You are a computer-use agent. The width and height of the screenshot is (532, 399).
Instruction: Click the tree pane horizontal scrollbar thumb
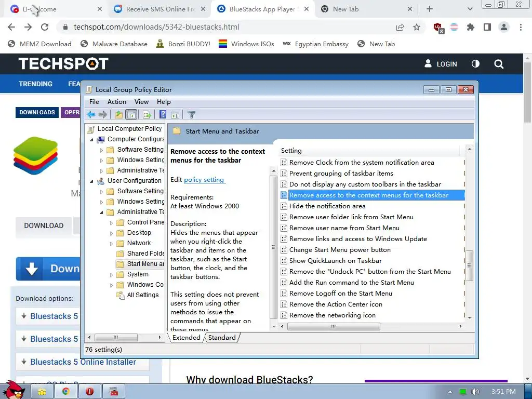116,338
